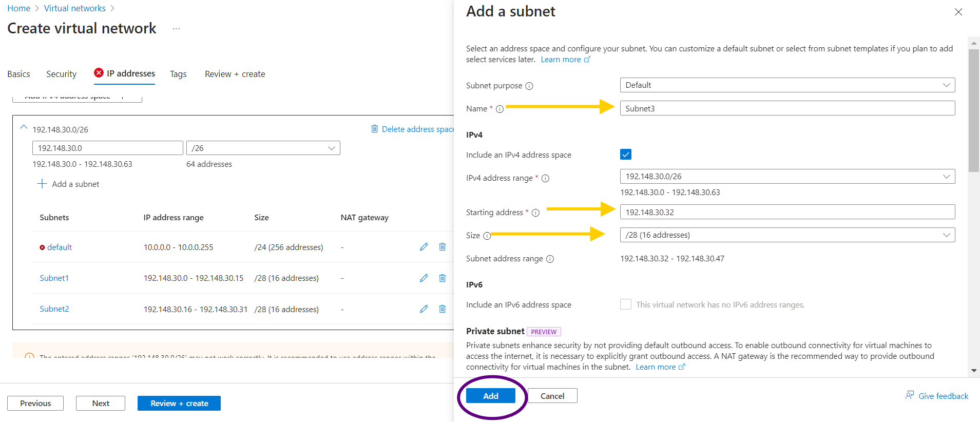
Task: Open the /26 prefix size dropdown
Action: [263, 148]
